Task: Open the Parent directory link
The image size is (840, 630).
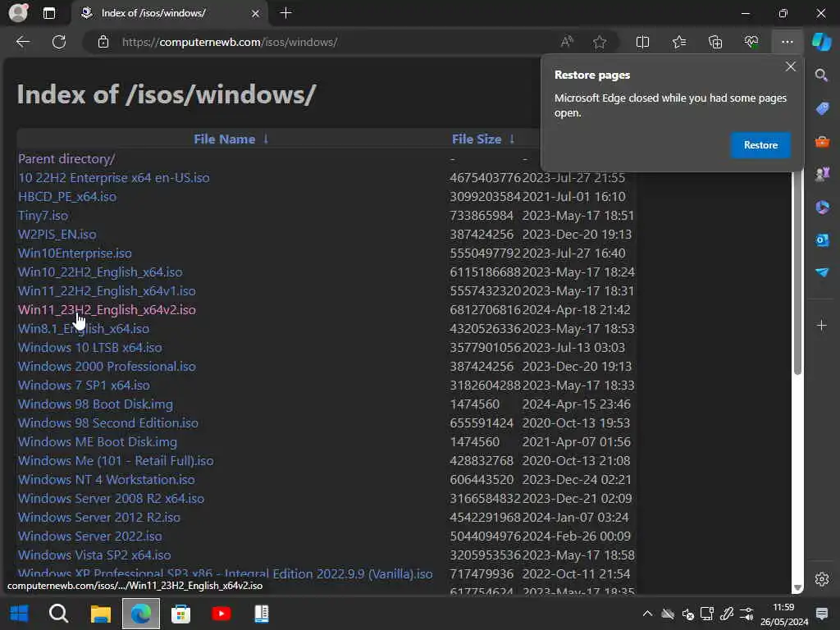Action: coord(66,158)
